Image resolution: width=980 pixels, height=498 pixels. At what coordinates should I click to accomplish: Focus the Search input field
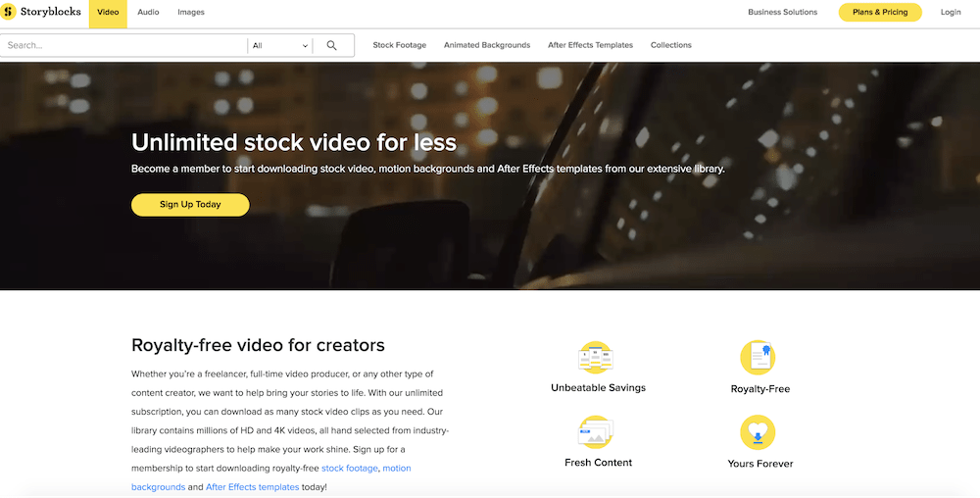[122, 45]
